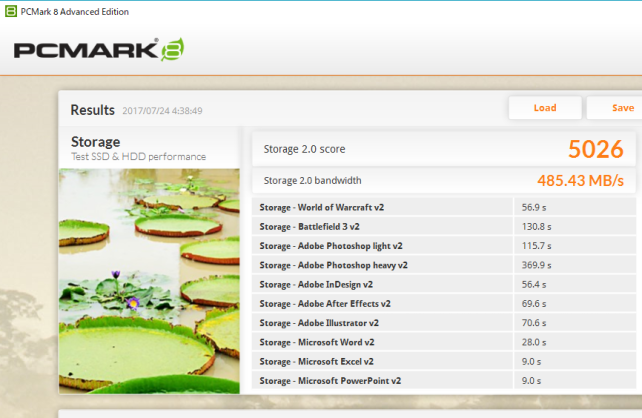Click the score value 5026
642x418 pixels.
point(596,149)
